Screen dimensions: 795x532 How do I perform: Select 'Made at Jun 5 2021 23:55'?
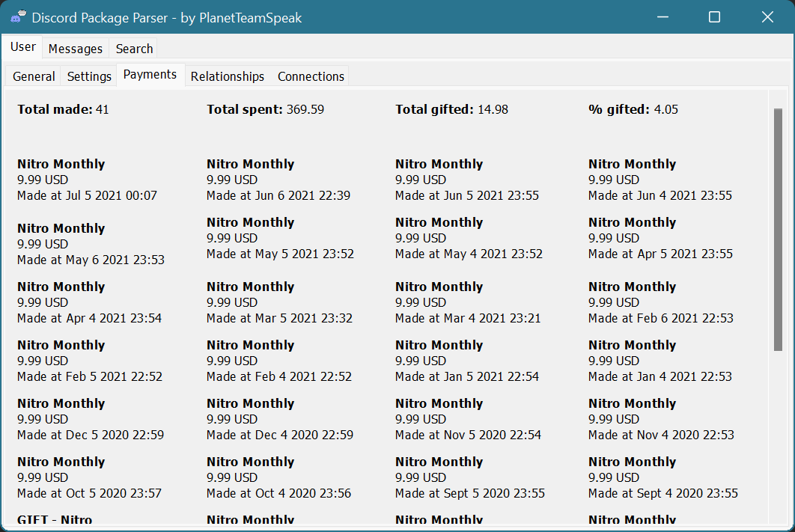pos(467,195)
